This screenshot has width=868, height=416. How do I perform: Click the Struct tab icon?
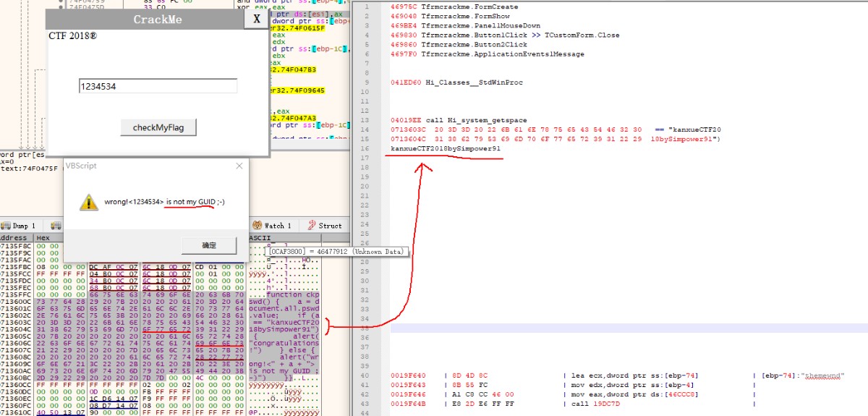point(312,225)
